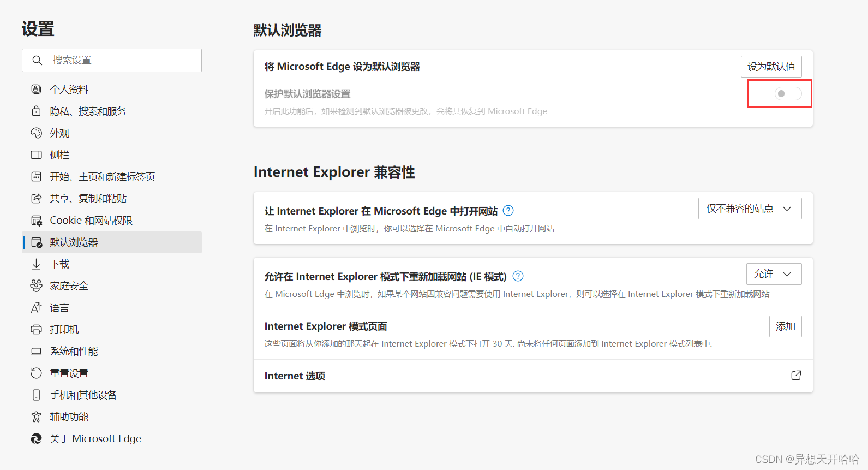The image size is (868, 470).
Task: Click the palette icon for 外观
Action: 36,133
